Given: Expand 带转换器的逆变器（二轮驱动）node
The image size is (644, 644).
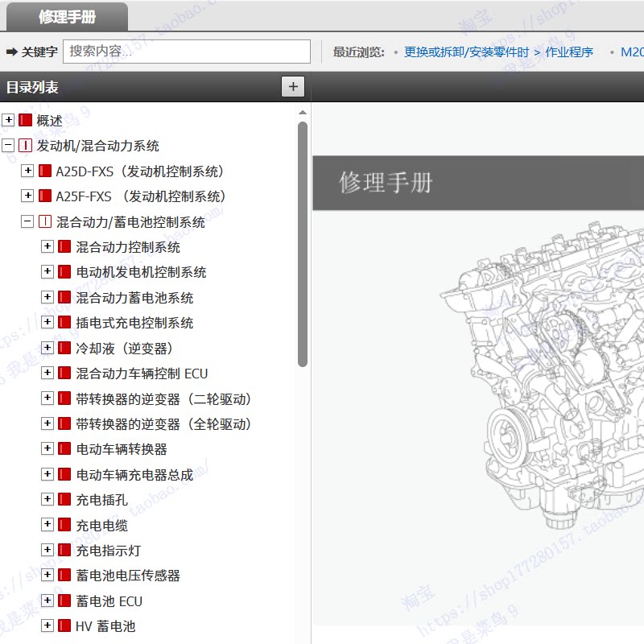Looking at the screenshot, I should point(47,398).
